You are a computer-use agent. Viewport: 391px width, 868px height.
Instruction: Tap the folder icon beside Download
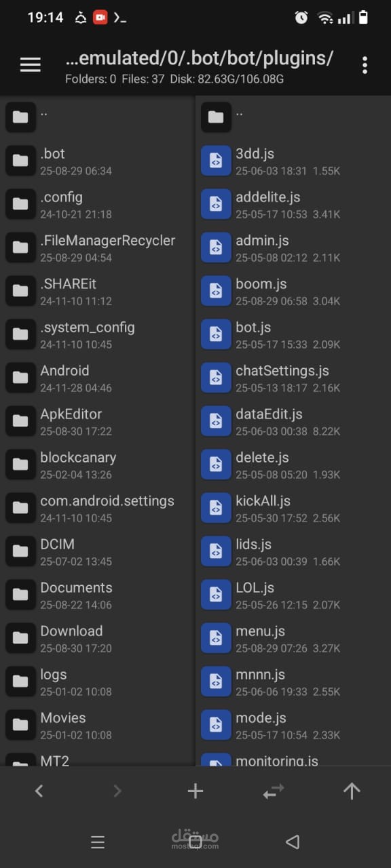[x=20, y=638]
